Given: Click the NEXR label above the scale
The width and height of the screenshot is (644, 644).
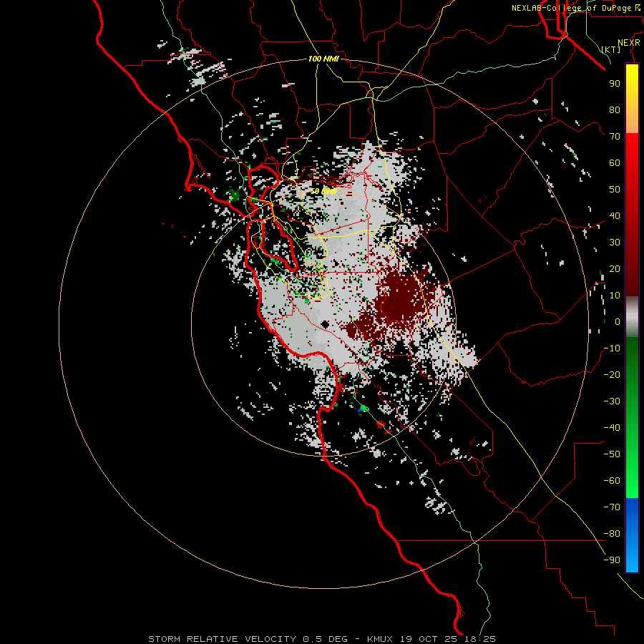Looking at the screenshot, I should tap(628, 43).
